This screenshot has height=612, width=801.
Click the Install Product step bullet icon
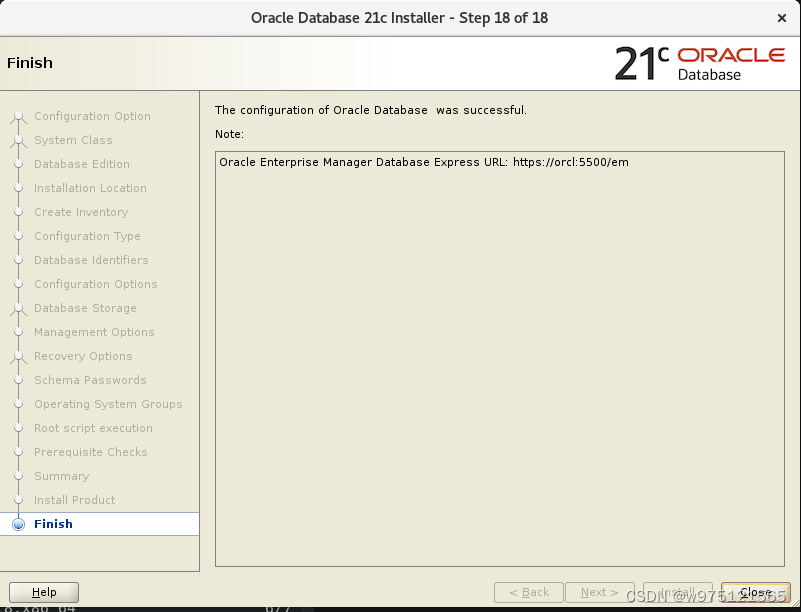pos(17,500)
